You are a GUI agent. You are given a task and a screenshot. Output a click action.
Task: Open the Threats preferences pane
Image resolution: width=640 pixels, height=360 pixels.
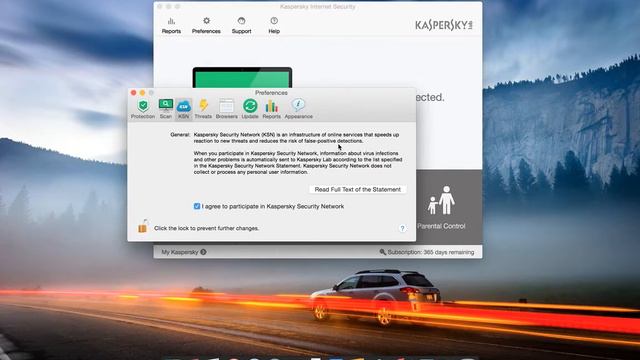(203, 109)
